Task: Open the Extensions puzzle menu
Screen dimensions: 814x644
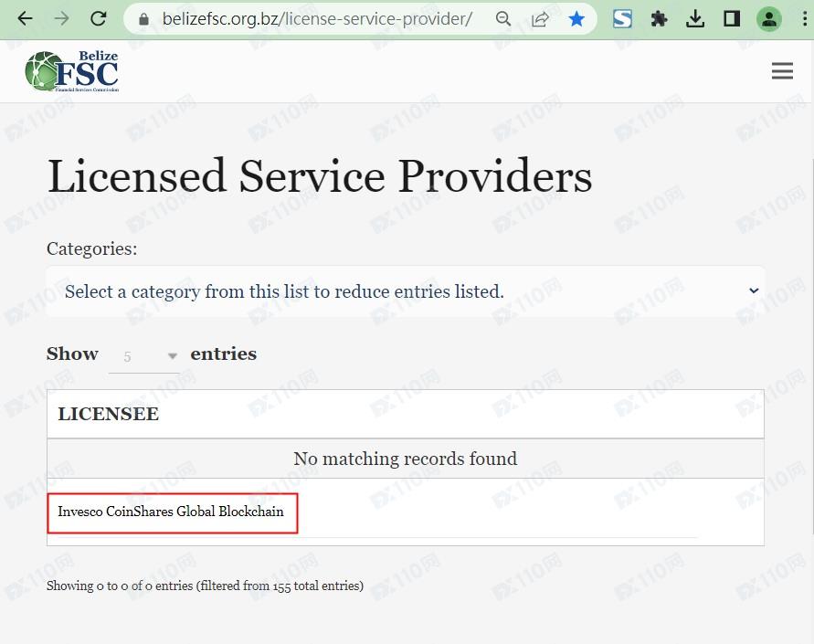Action: [x=659, y=19]
